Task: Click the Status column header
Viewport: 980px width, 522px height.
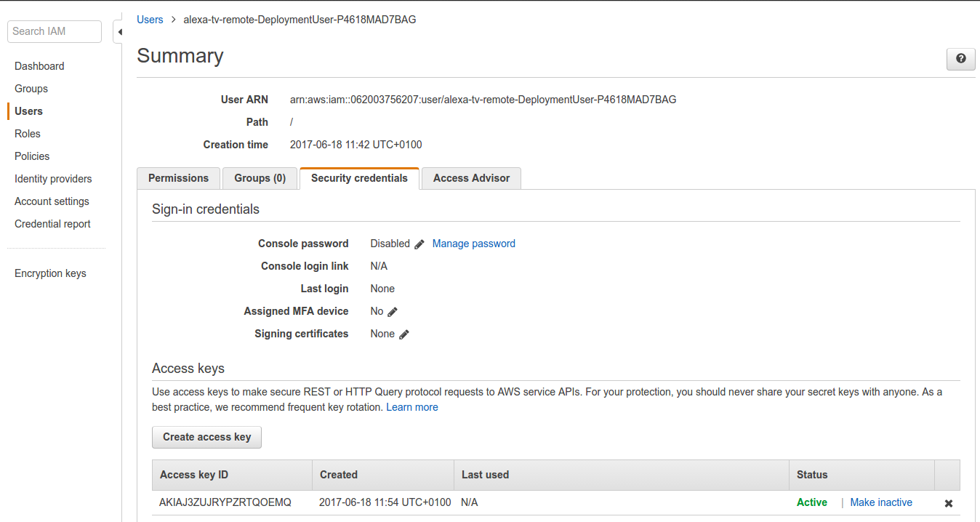Action: pyautogui.click(x=861, y=475)
